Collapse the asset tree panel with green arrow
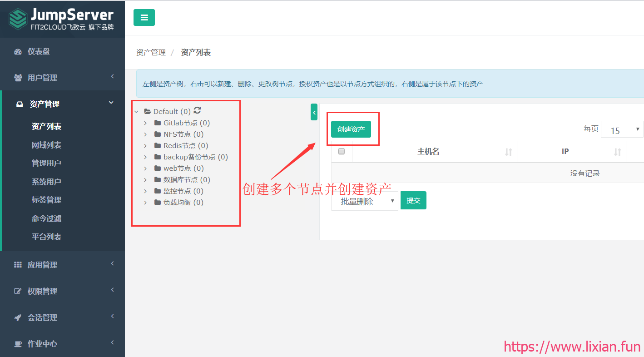Image resolution: width=644 pixels, height=357 pixels. pyautogui.click(x=314, y=112)
